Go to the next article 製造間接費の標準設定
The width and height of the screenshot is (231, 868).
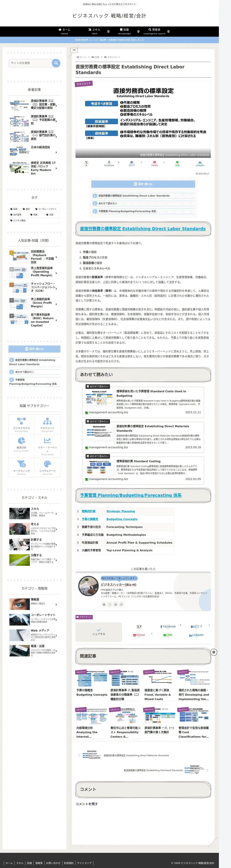pyautogui.click(x=166, y=770)
